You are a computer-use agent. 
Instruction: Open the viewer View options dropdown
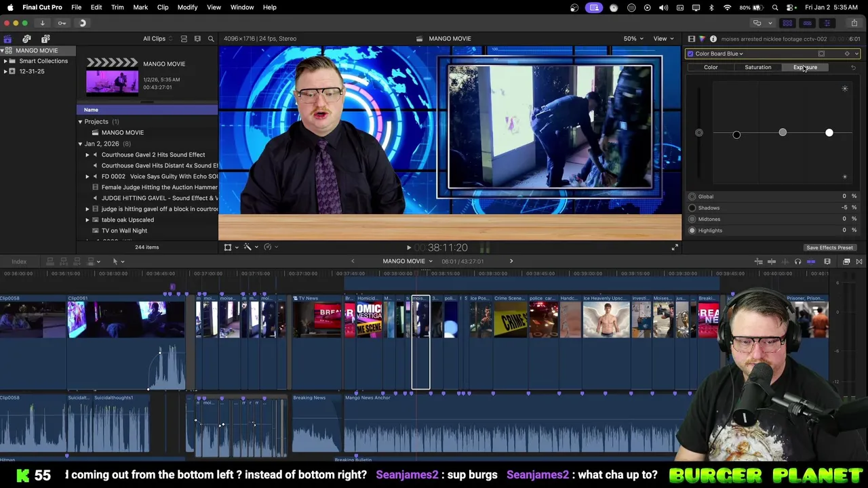663,39
